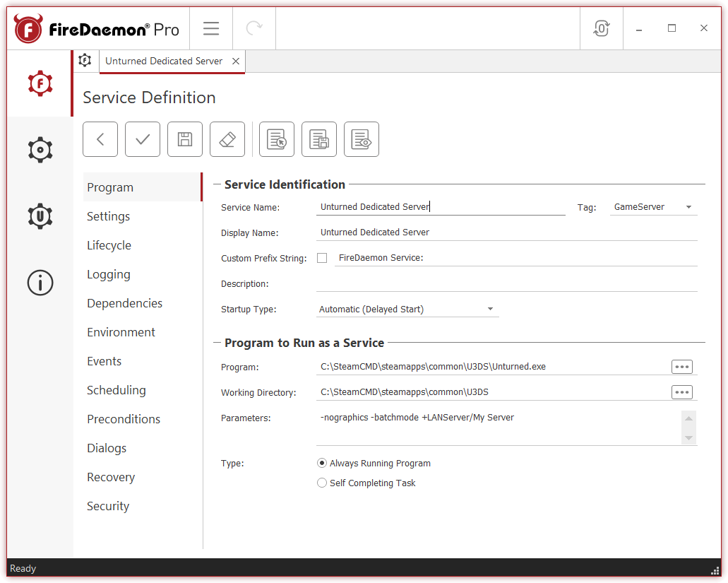Open the Preconditions section
This screenshot has width=728, height=583.
click(142, 419)
